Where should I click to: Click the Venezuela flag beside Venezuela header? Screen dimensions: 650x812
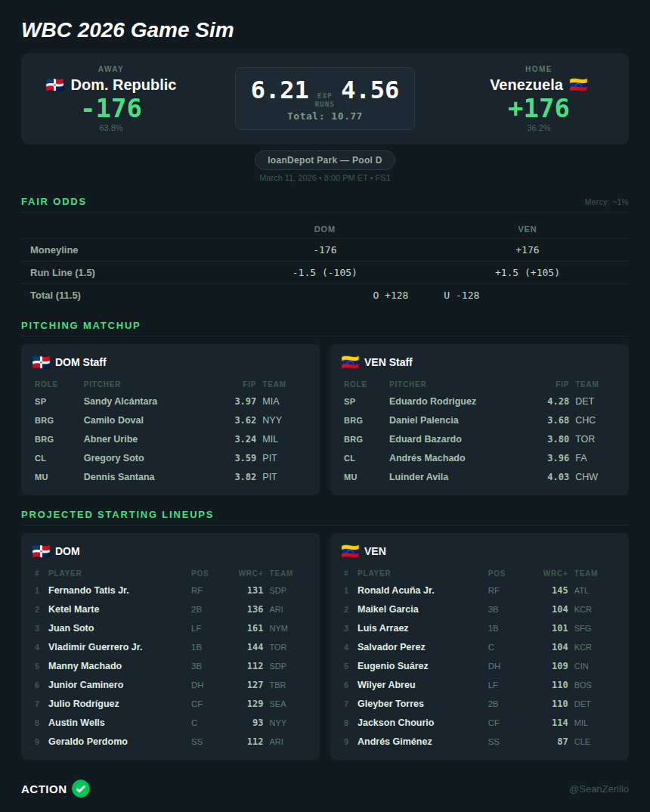point(578,85)
